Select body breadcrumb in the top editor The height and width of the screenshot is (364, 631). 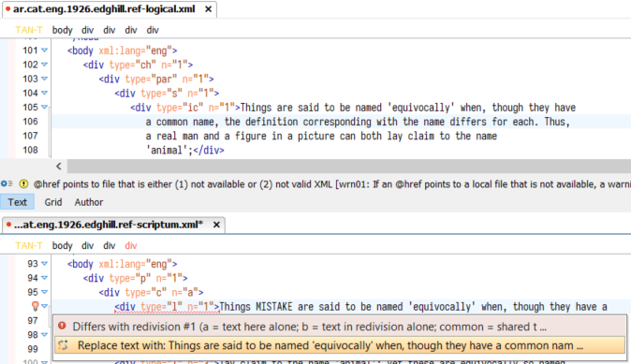point(63,30)
